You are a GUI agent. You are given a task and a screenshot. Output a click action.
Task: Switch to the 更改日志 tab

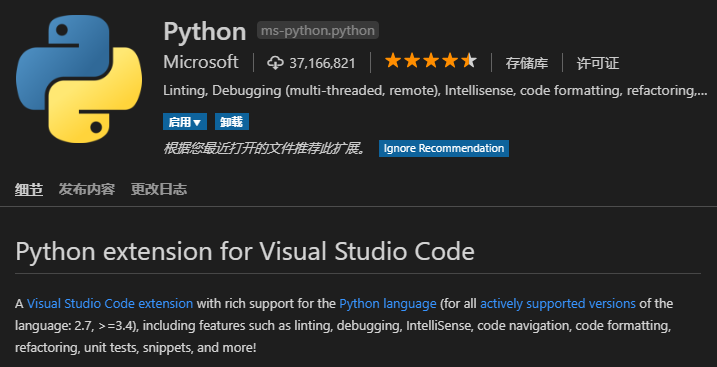[159, 189]
